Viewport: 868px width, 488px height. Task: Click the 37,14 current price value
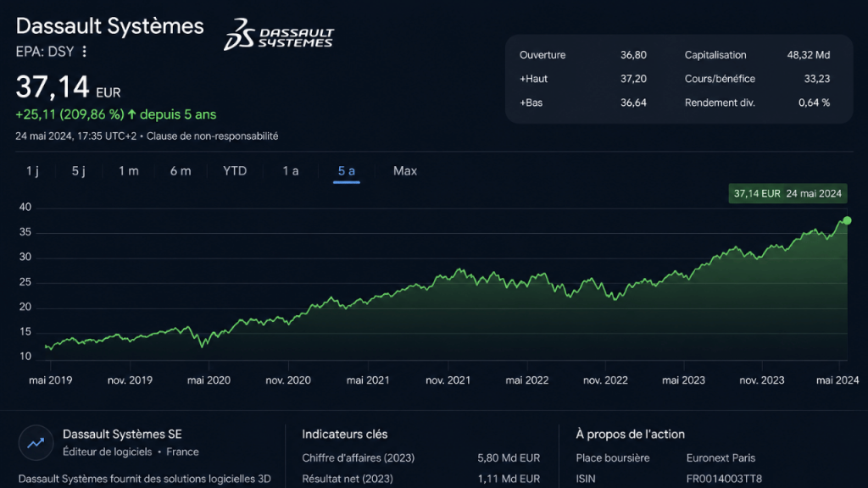[x=52, y=87]
